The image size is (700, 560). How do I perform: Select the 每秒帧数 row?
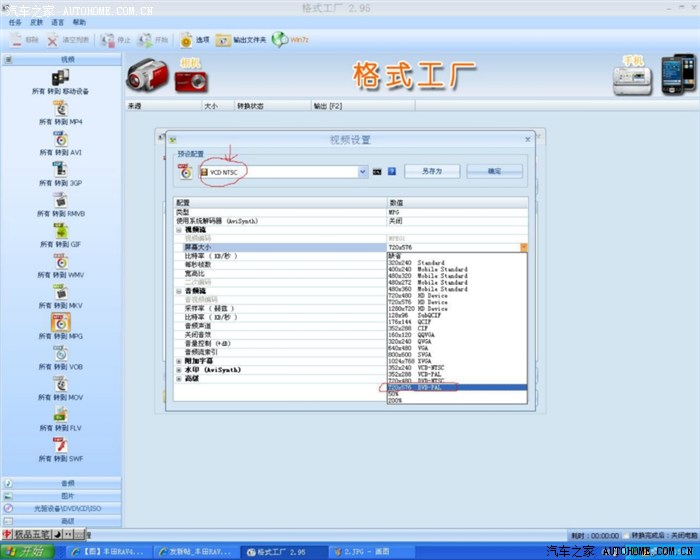(350, 265)
